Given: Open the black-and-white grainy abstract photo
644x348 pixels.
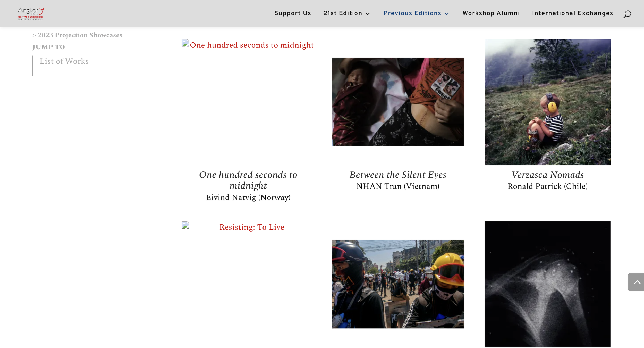Looking at the screenshot, I should pyautogui.click(x=547, y=284).
